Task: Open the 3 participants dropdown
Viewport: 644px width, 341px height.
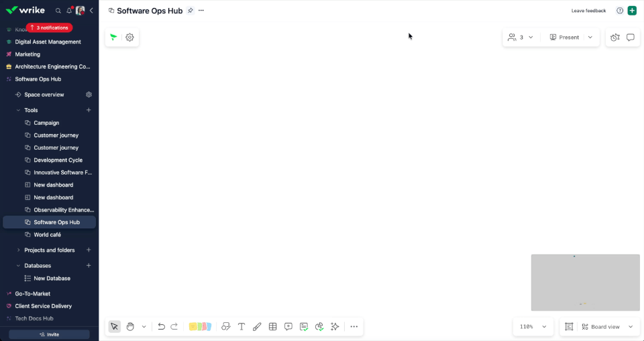Action: click(521, 38)
